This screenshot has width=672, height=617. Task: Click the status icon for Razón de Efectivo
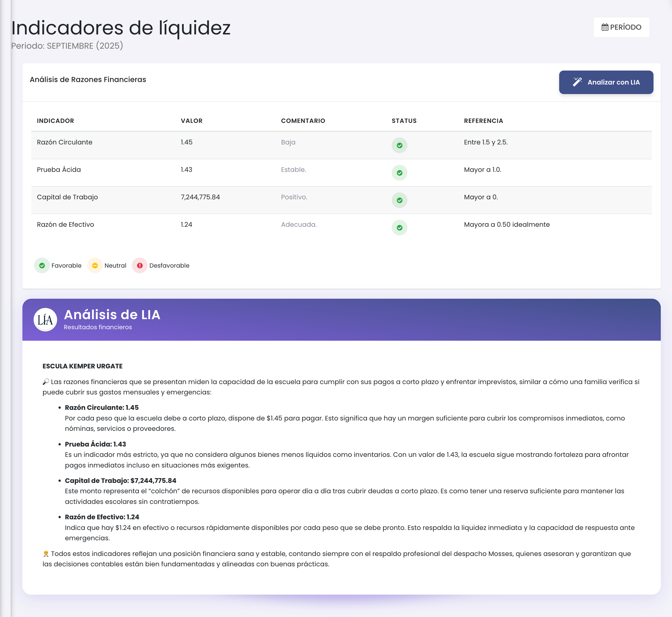pyautogui.click(x=400, y=227)
